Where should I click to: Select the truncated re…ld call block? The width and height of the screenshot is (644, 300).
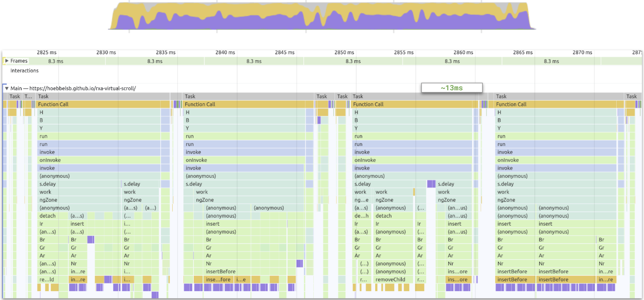point(47,279)
